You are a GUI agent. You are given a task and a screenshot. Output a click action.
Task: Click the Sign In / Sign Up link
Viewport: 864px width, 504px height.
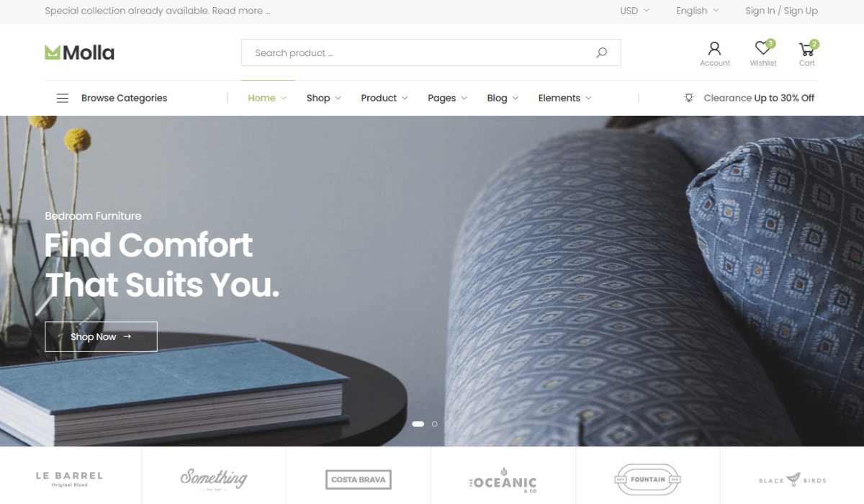pos(781,11)
